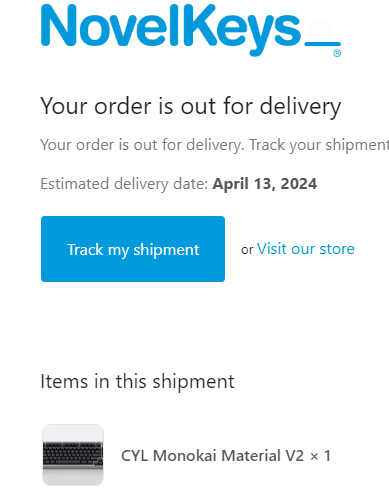
Task: Click the 'Your order is out for delivery' heading
Action: pos(191,107)
